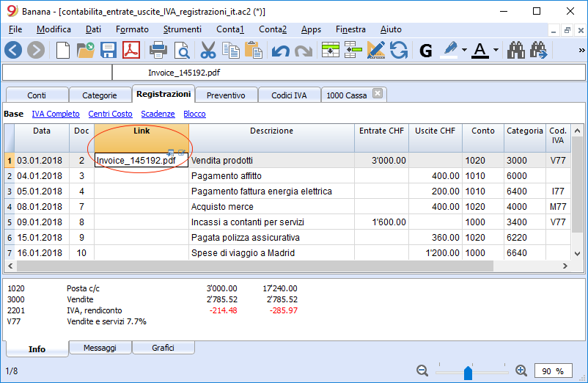Switch to the Codici IVA tab
This screenshot has height=383, width=588.
pyautogui.click(x=289, y=95)
